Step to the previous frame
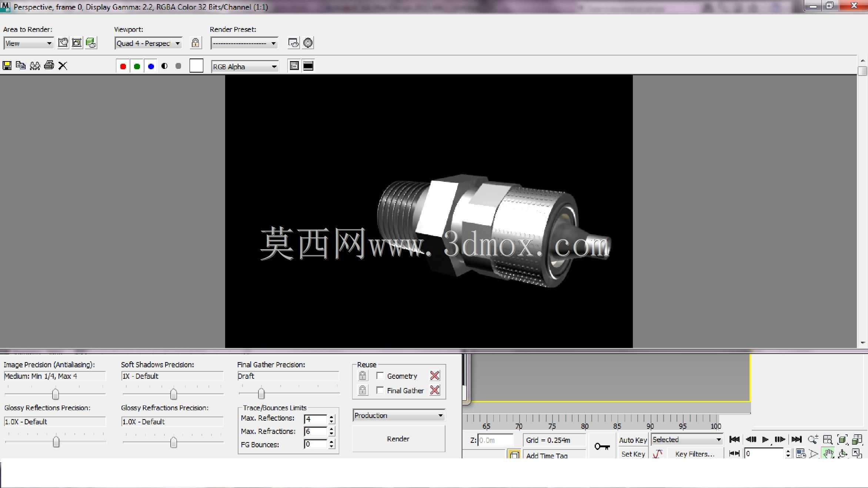The width and height of the screenshot is (868, 488). pyautogui.click(x=751, y=439)
